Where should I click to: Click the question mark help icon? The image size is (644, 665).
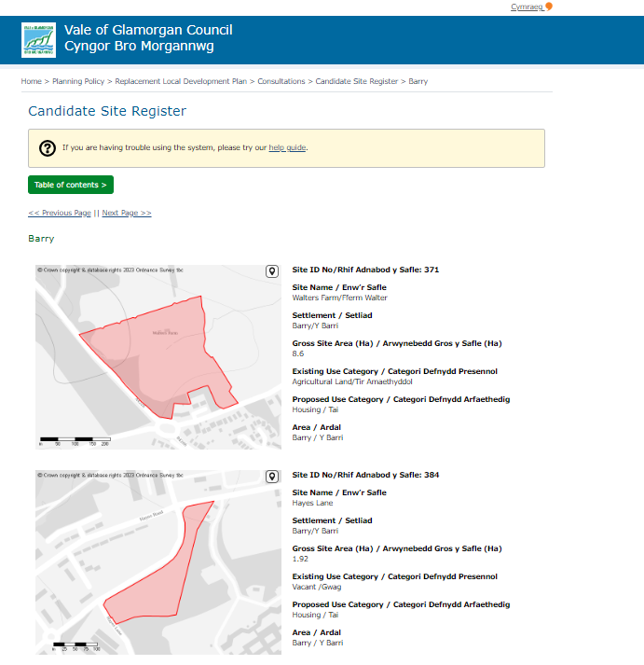[48, 148]
